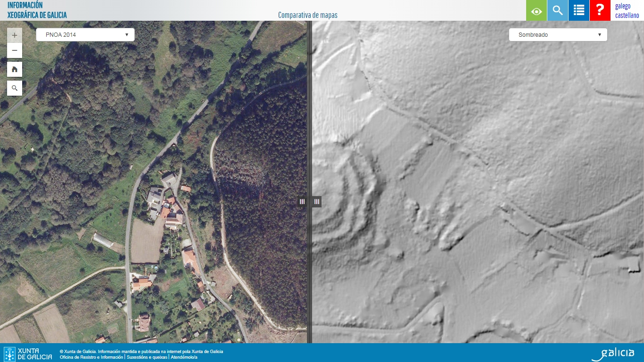Open the map search magnifier tool
This screenshot has width=644, height=362.
point(15,88)
